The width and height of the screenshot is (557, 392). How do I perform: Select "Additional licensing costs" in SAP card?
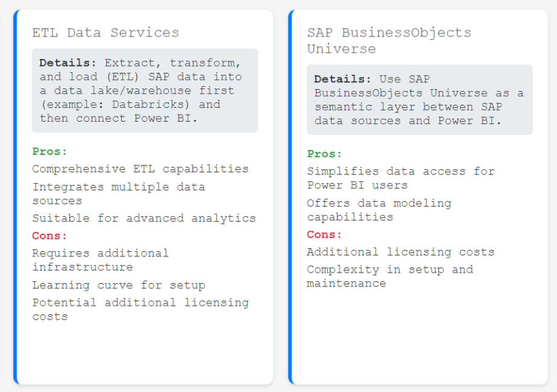click(400, 252)
